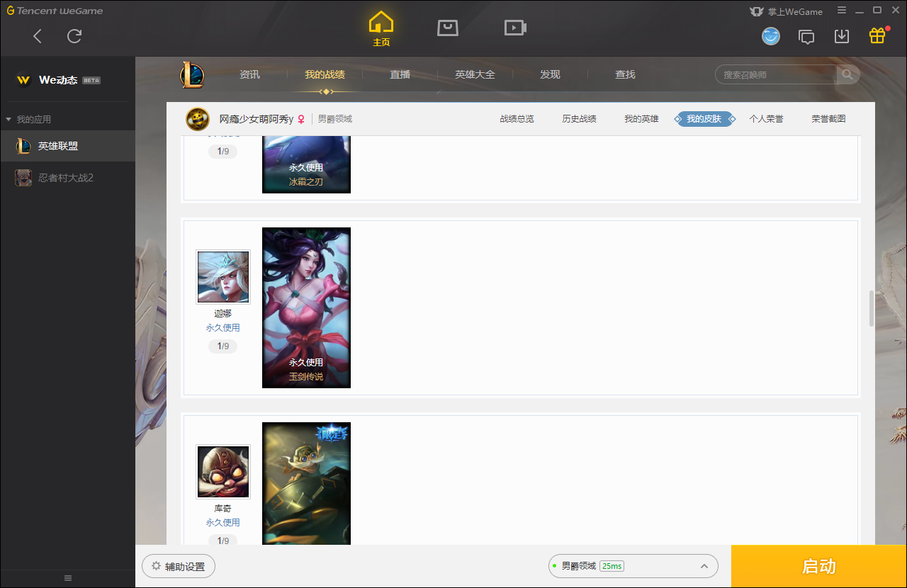Switch to 我的皮肤 subtab
This screenshot has height=588, width=907.
point(704,119)
